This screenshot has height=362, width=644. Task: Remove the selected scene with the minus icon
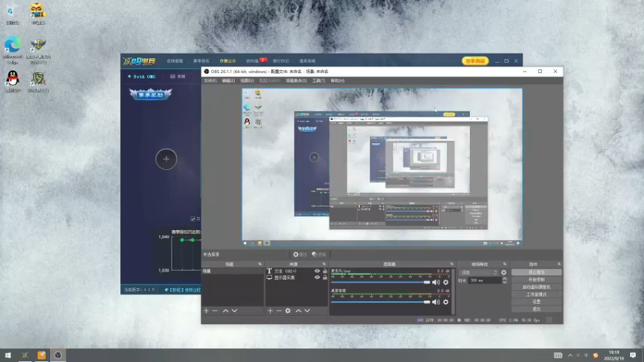[x=215, y=311]
